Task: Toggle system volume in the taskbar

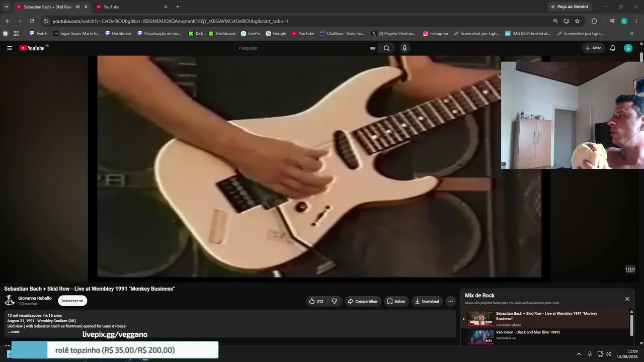Action: tap(608, 354)
